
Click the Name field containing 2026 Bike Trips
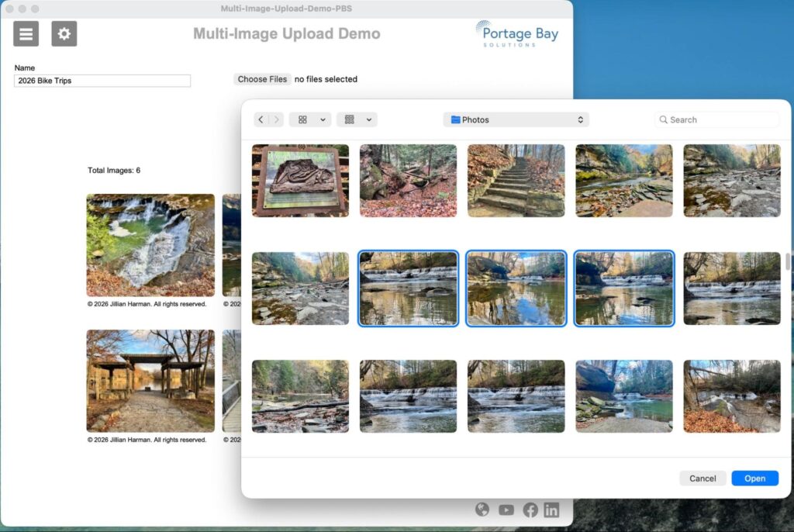[102, 80]
